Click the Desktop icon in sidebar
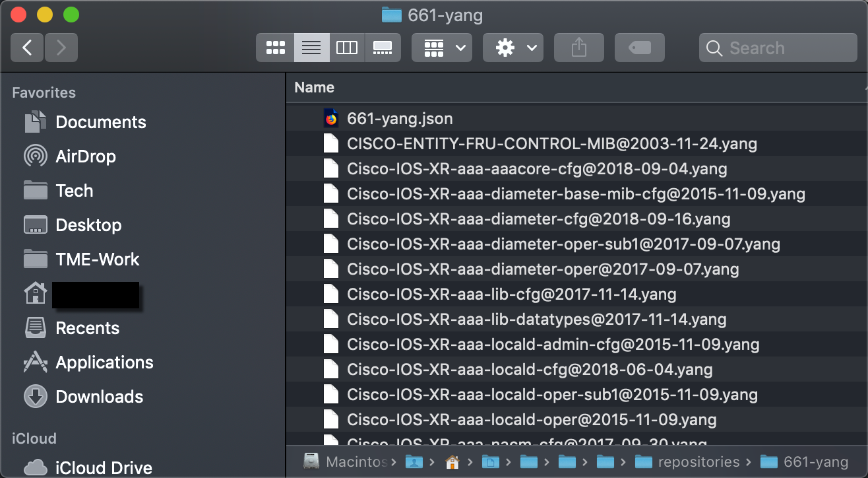The width and height of the screenshot is (868, 478). click(x=35, y=225)
